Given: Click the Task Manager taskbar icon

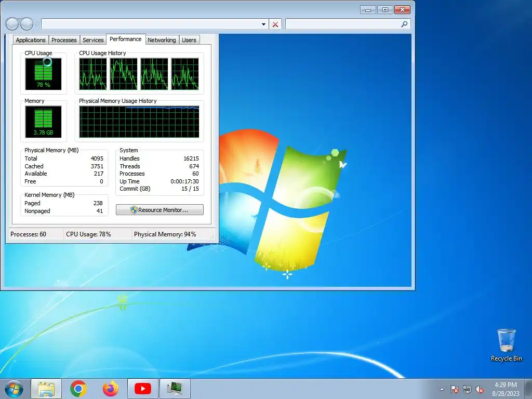Looking at the screenshot, I should point(175,389).
